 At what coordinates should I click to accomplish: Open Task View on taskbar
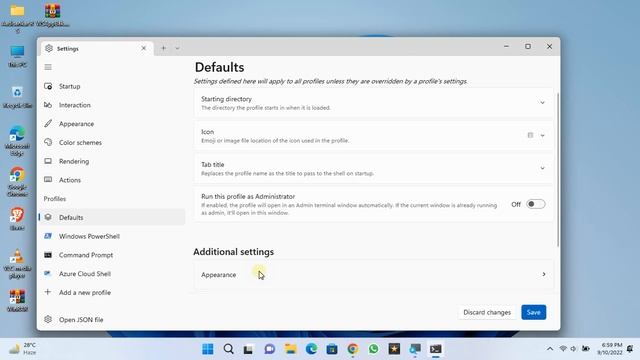(249, 349)
